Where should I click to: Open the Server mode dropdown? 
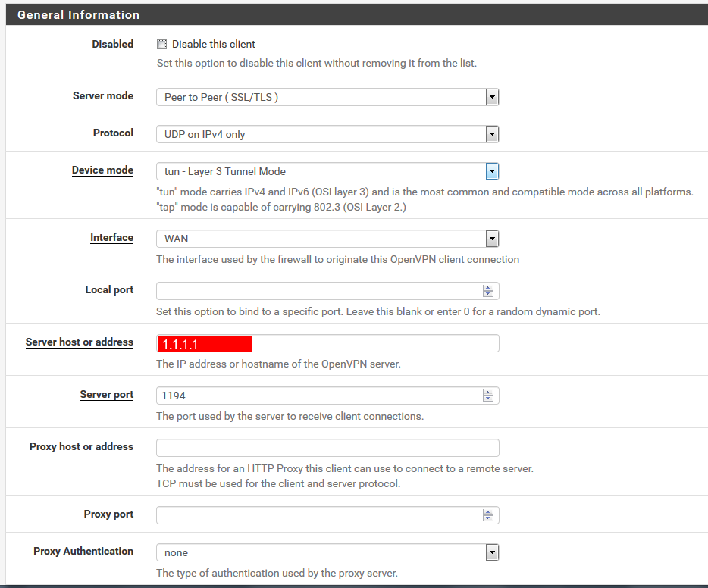pyautogui.click(x=327, y=97)
